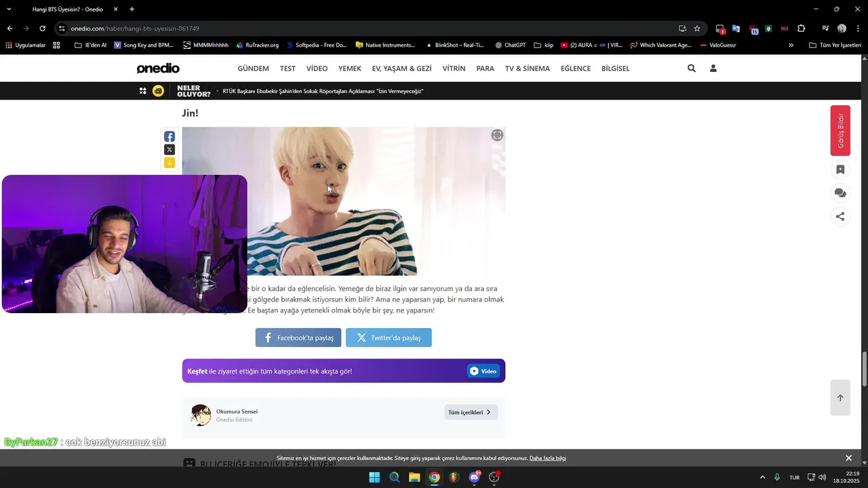
Task: Jump to top with up-arrow button
Action: point(840,398)
